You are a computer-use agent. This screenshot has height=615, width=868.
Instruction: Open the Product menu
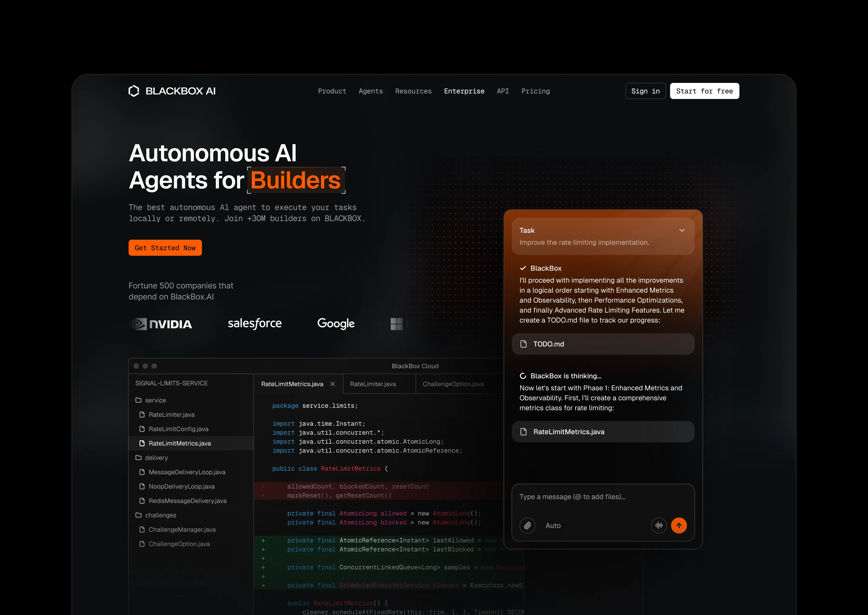(x=332, y=91)
